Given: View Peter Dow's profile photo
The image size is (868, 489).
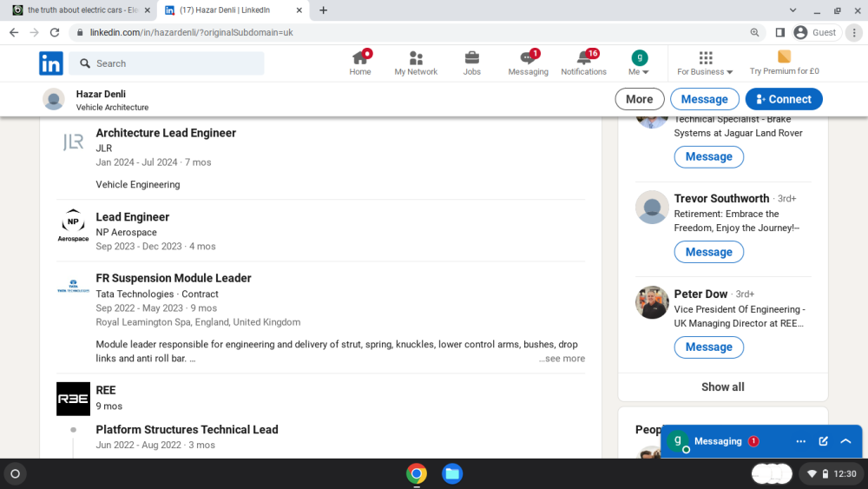Looking at the screenshot, I should click(652, 302).
